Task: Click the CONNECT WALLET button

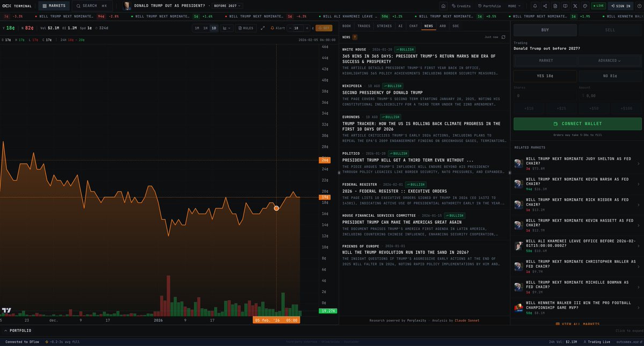Action: click(x=577, y=124)
